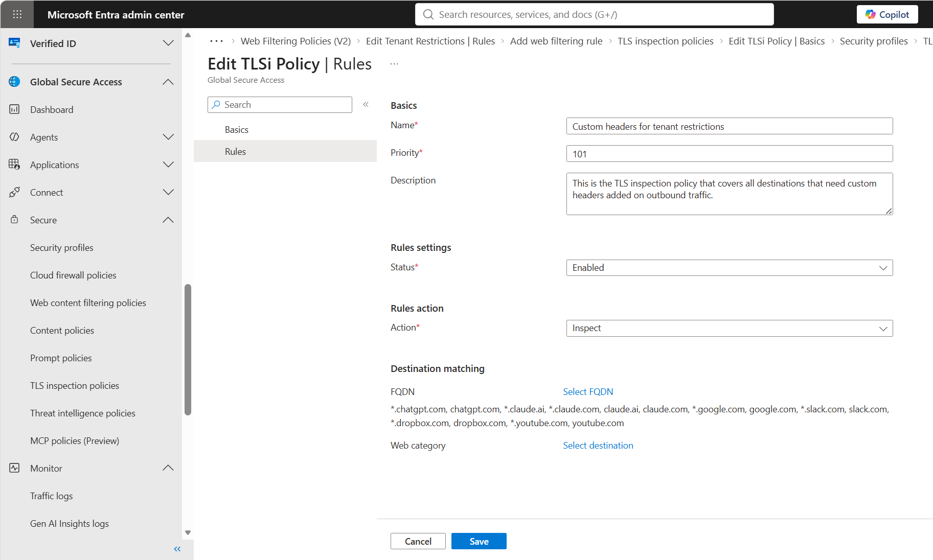Open Prompt policies in sidebar

(61, 358)
